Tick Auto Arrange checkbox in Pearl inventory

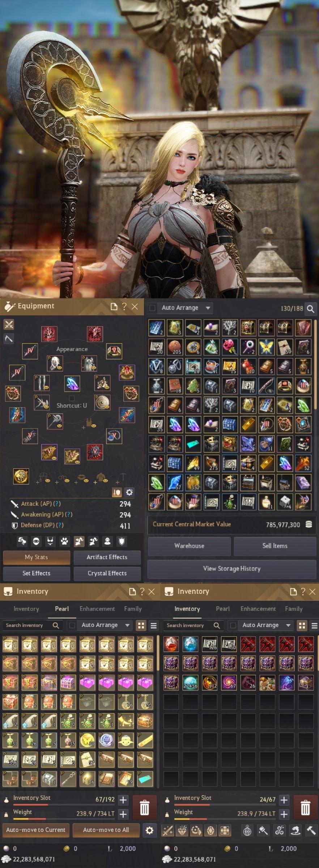pyautogui.click(x=72, y=625)
